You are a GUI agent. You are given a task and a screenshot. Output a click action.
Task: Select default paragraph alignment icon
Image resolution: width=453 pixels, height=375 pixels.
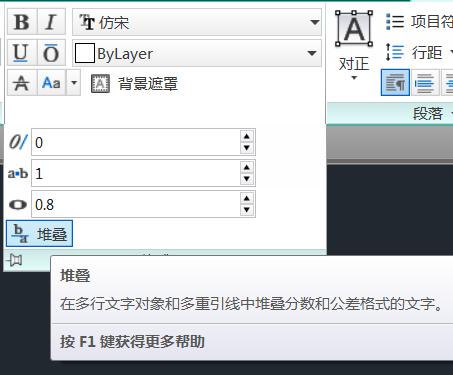coord(395,82)
